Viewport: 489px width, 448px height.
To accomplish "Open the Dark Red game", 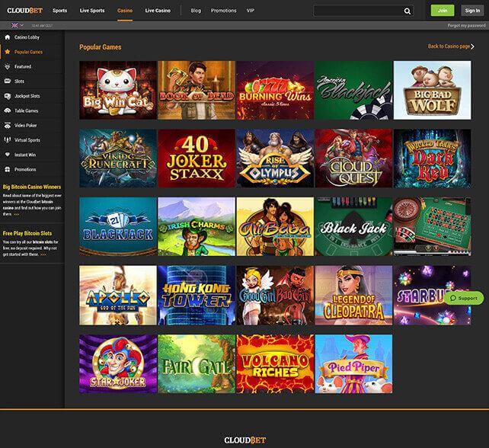I will 432,158.
